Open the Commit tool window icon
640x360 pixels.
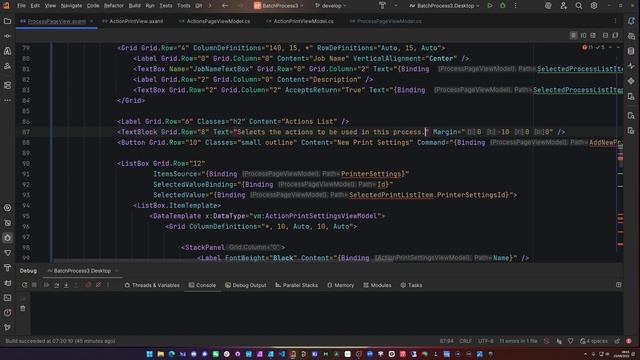(7, 36)
